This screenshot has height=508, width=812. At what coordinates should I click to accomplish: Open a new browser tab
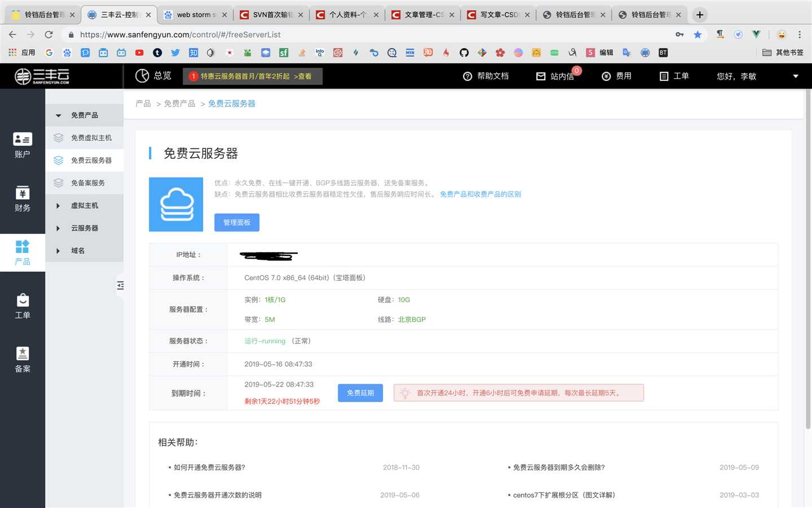pos(700,15)
